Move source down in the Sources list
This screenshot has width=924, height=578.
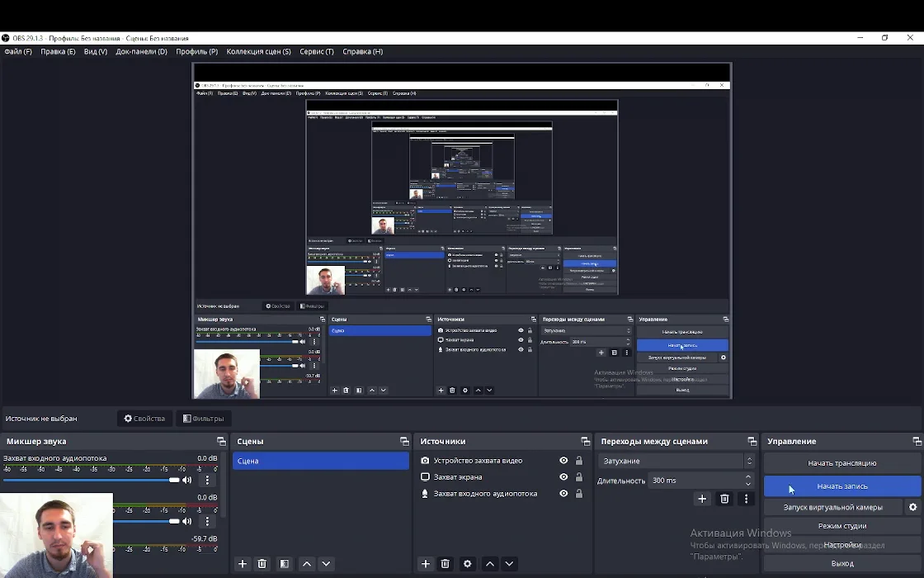(x=509, y=564)
